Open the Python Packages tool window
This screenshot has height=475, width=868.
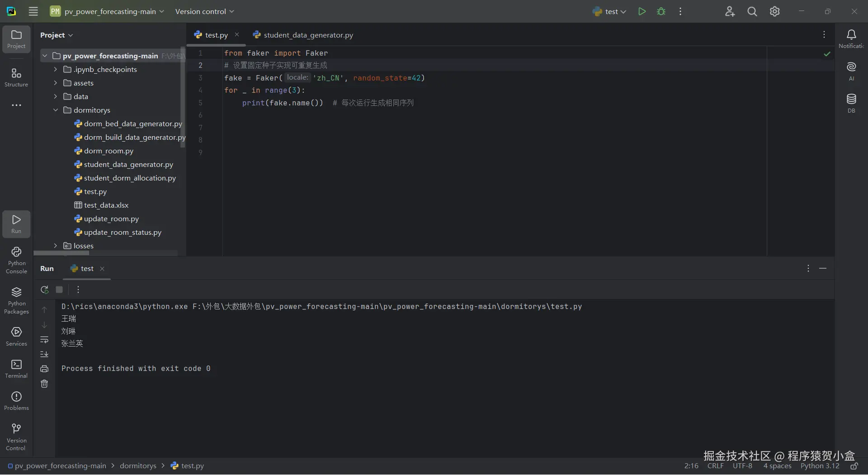tap(16, 300)
